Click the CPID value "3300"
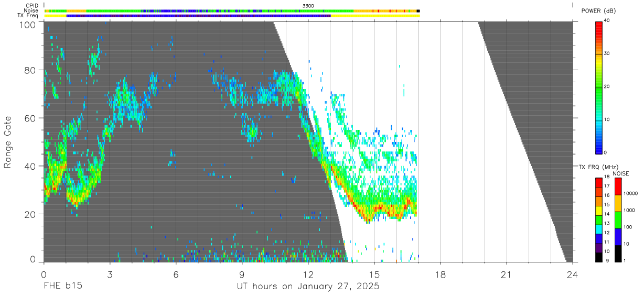This screenshot has height=297, width=644. click(x=308, y=5)
